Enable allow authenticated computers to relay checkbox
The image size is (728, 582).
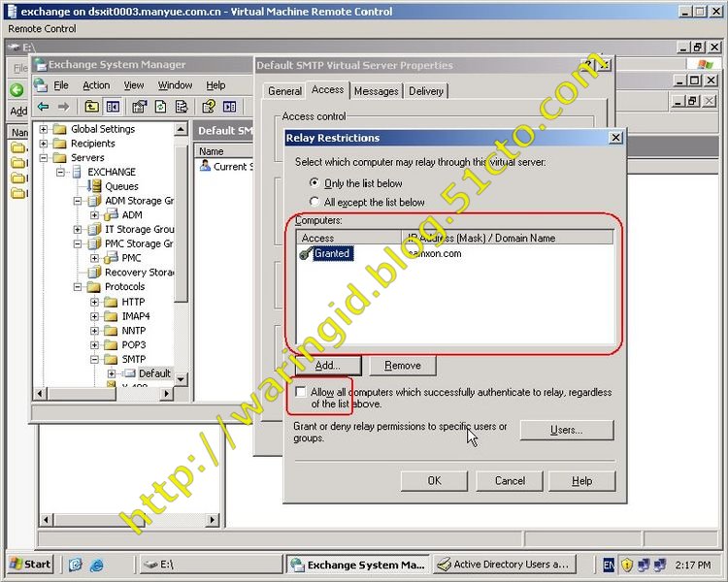coord(301,392)
